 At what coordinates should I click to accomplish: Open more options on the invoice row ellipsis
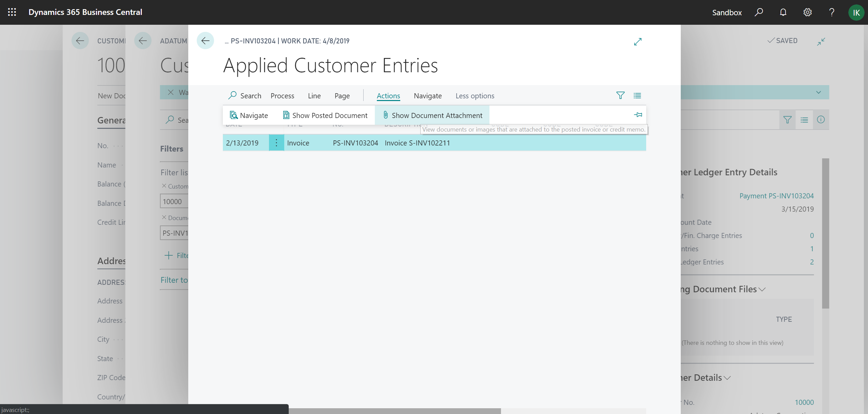coord(276,143)
